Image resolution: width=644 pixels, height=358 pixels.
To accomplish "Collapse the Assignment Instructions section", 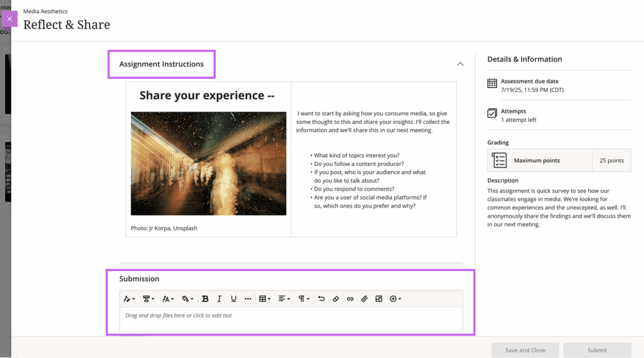I will point(460,64).
